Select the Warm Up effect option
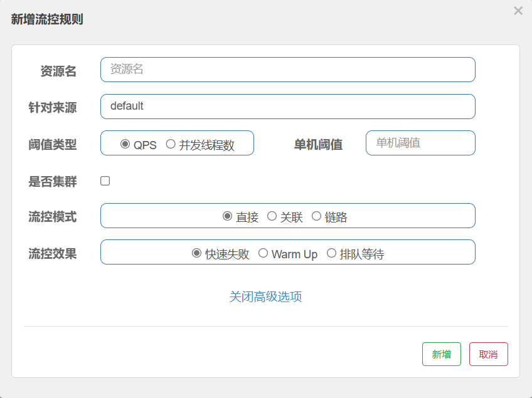This screenshot has height=398, width=532. (x=263, y=253)
